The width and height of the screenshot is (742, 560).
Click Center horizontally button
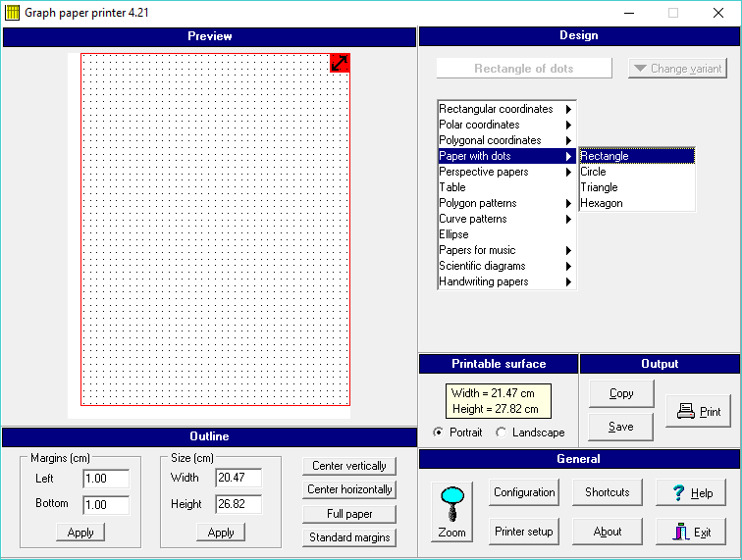(x=349, y=489)
